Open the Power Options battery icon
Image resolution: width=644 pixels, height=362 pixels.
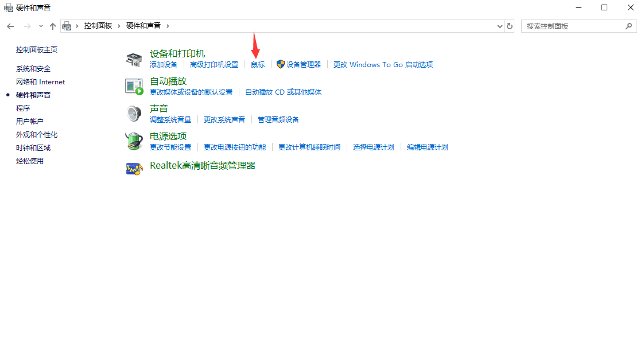point(134,141)
